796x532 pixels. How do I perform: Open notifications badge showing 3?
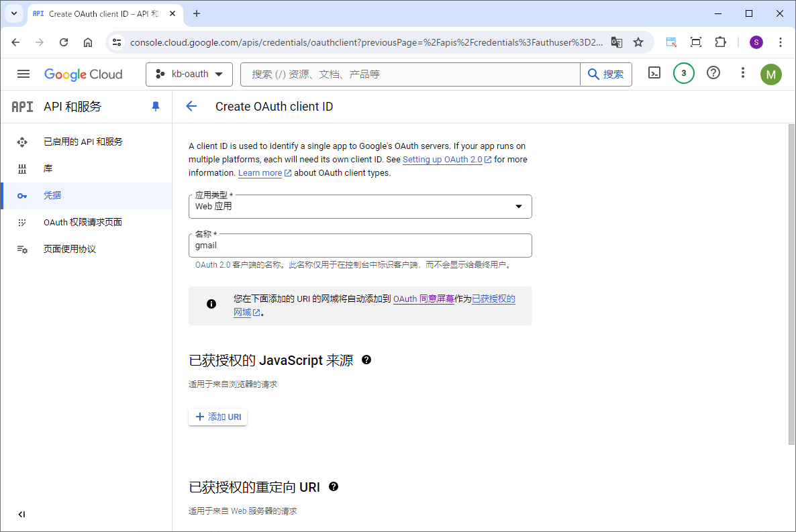click(x=683, y=73)
